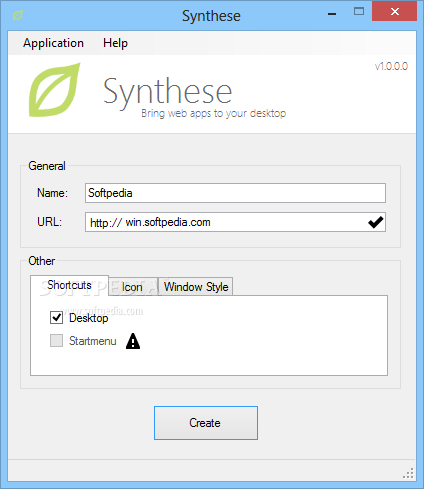Click the large green leaf logo

(55, 90)
